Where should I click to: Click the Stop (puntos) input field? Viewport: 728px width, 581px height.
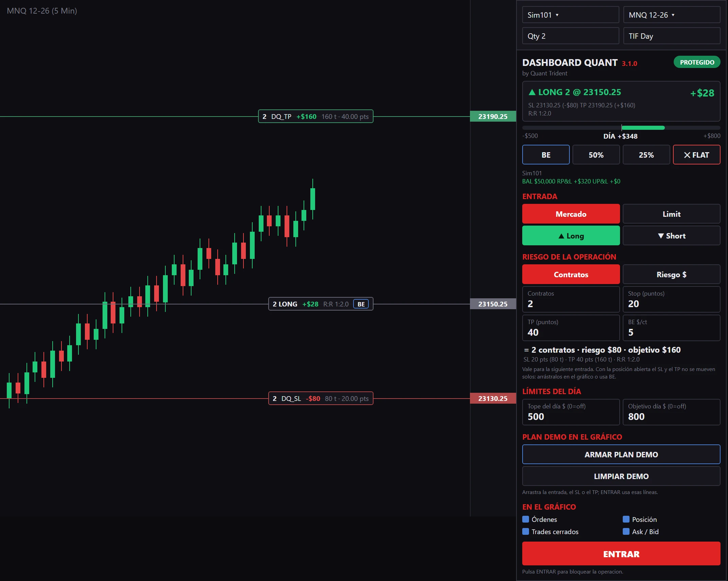pyautogui.click(x=671, y=300)
